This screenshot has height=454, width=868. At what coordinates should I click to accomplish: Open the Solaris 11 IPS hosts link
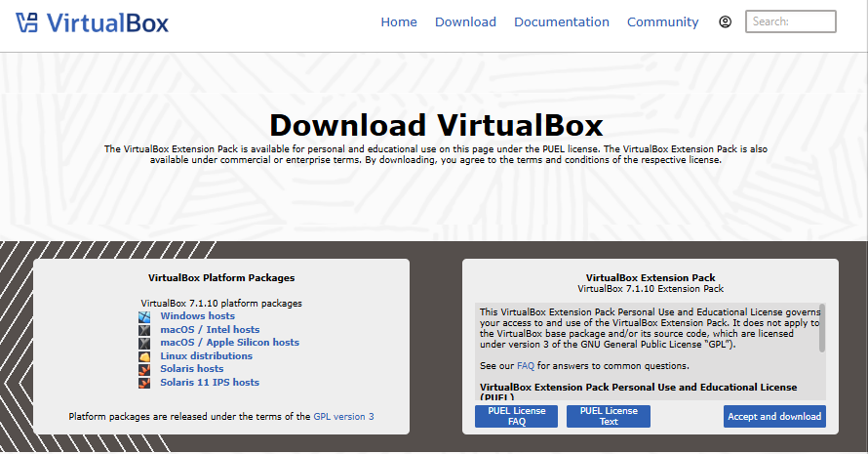[210, 382]
